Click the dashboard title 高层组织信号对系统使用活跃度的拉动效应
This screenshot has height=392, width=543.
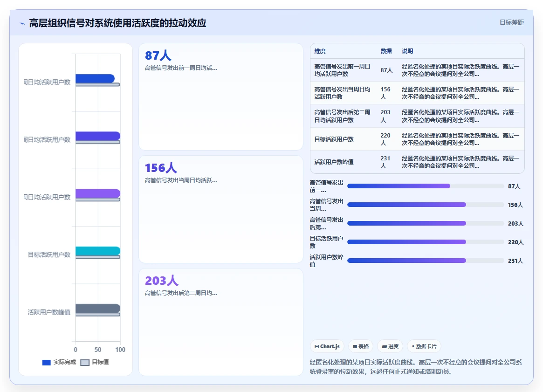click(118, 23)
